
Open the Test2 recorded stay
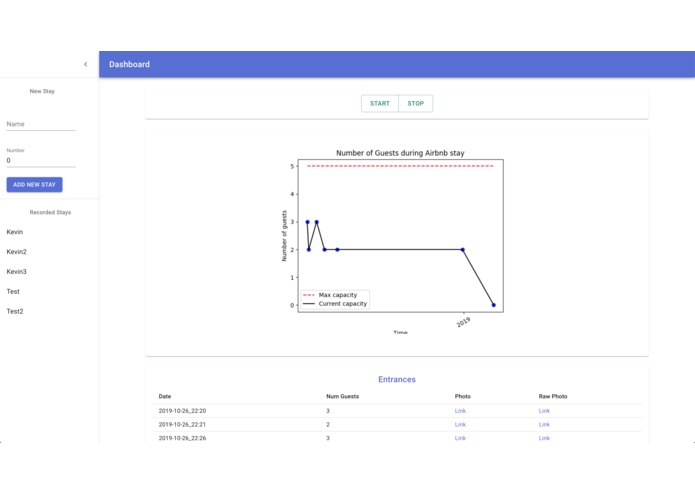pyautogui.click(x=15, y=311)
